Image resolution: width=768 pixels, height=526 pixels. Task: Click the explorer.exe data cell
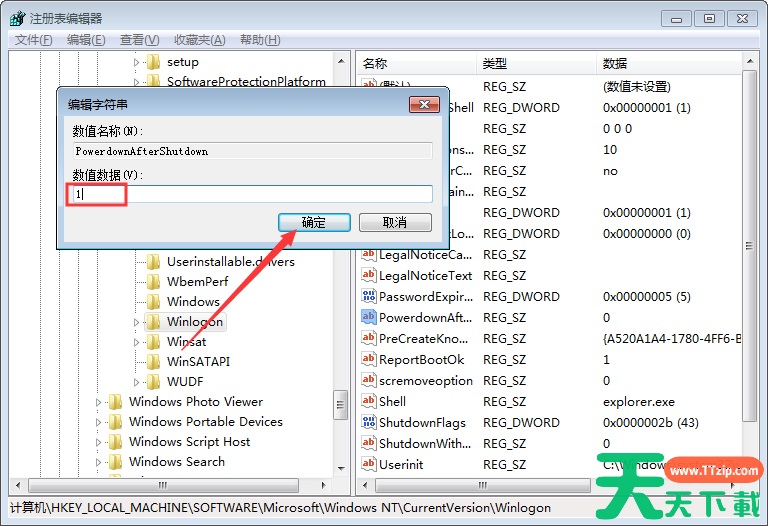pos(639,402)
